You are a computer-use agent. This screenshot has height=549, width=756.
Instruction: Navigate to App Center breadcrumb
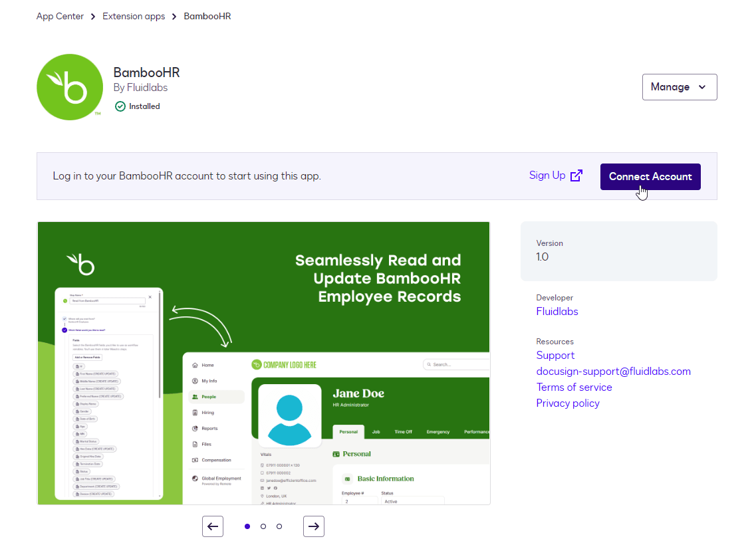60,17
